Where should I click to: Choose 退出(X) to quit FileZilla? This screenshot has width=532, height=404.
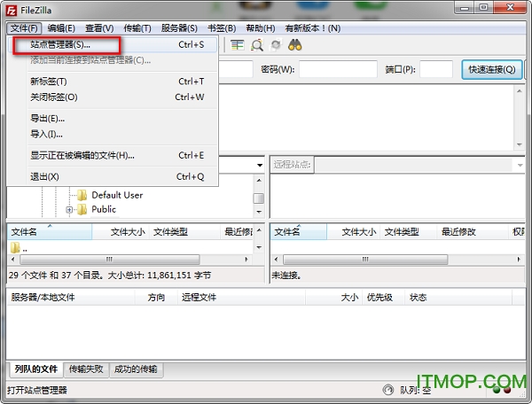point(112,176)
